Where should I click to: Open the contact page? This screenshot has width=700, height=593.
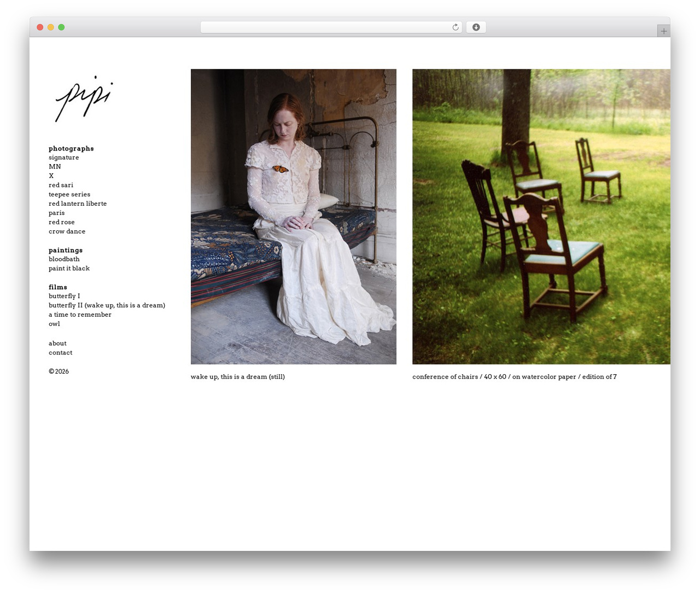(x=60, y=353)
